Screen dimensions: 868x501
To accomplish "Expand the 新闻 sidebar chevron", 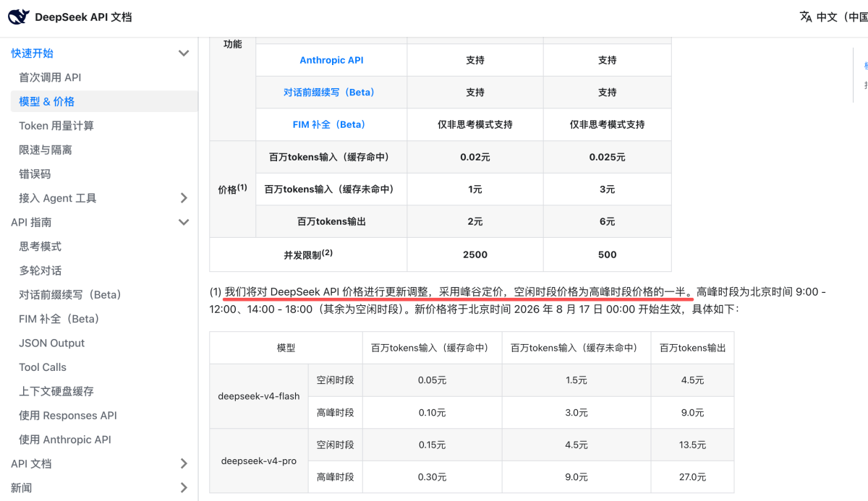I will [x=184, y=488].
